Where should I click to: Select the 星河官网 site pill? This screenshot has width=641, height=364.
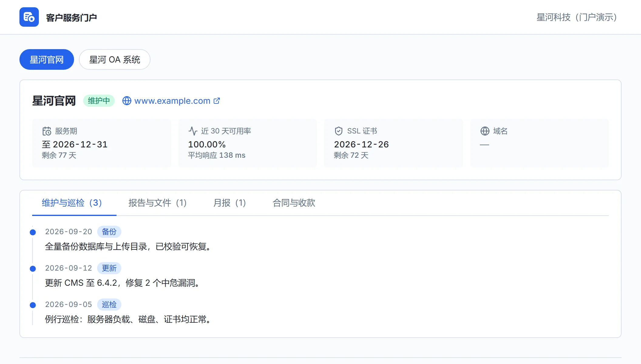[47, 59]
